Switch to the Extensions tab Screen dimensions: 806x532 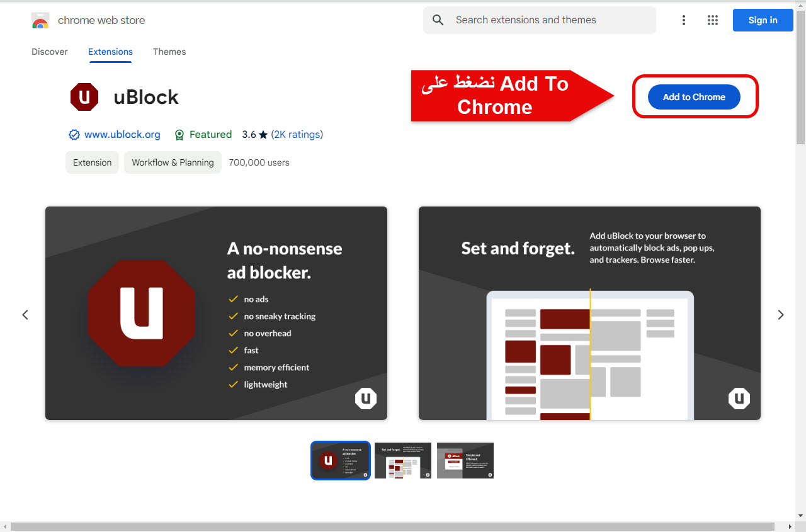click(x=110, y=52)
